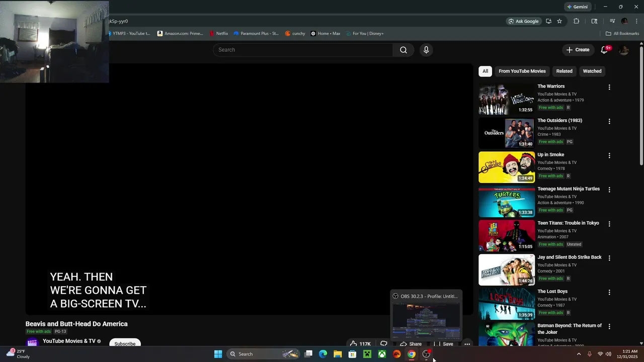Click the YouTube search magnifier button

click(404, 50)
